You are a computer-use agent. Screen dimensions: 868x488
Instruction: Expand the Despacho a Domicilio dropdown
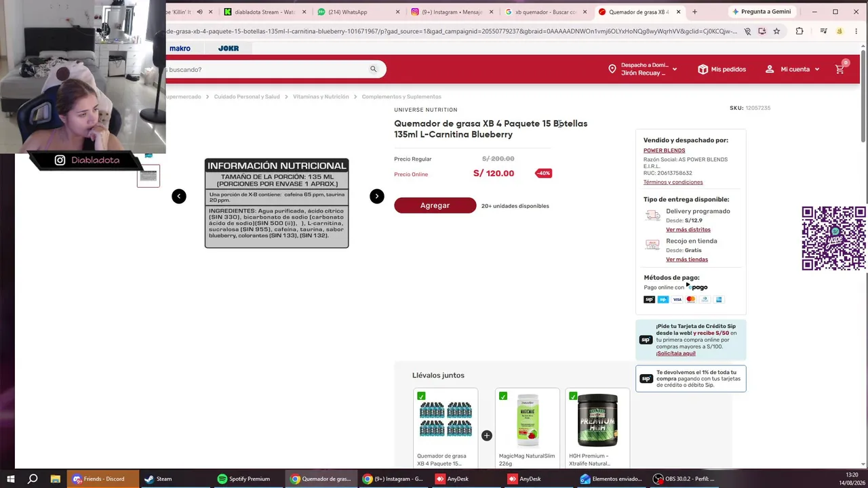(674, 69)
